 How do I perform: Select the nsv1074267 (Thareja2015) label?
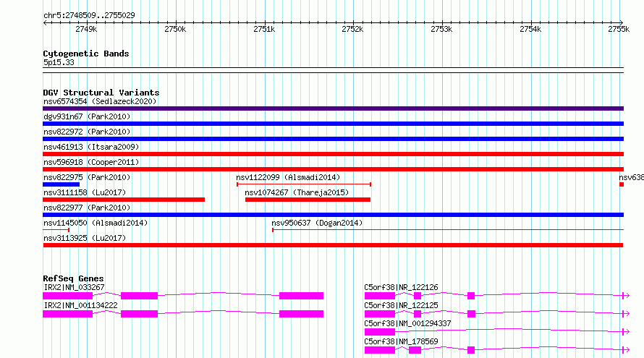(x=297, y=192)
